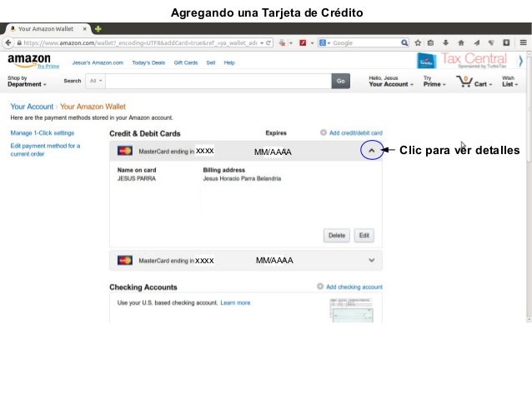532x399 pixels.
Task: Click the sample check image
Action: (352, 310)
